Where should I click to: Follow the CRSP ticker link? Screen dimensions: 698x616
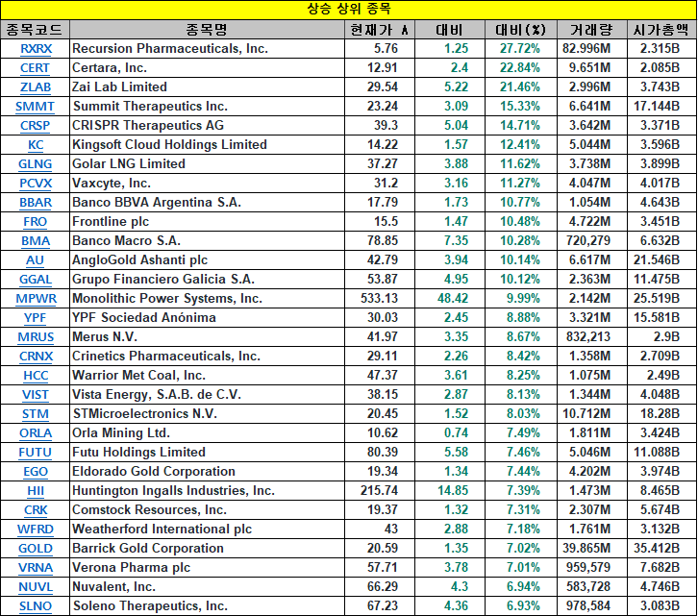click(x=36, y=126)
